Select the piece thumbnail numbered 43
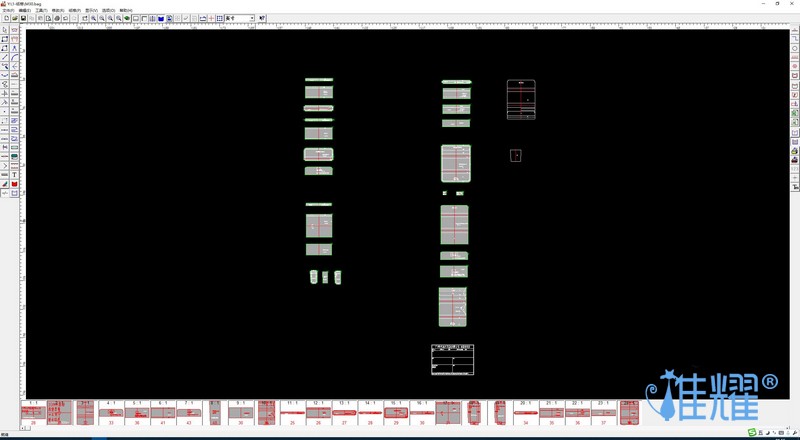Image resolution: width=800 pixels, height=440 pixels. (189, 413)
